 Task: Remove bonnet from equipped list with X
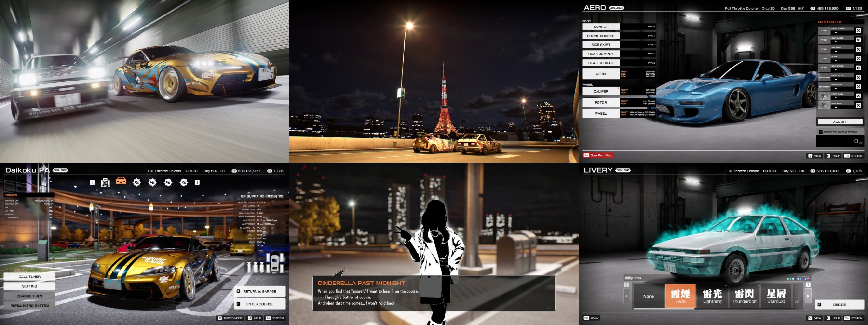(x=858, y=58)
